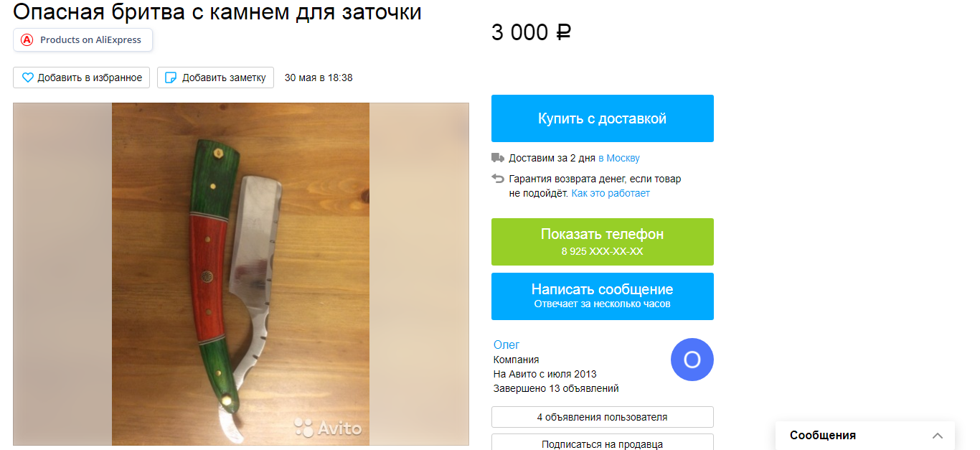Subscribe with Подписаться на продавца
980x450 pixels.
coord(603,442)
